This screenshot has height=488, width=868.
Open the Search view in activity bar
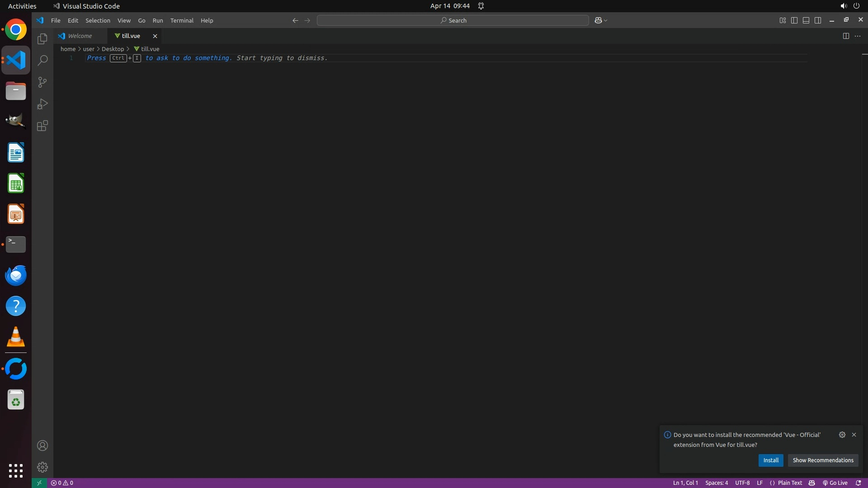42,60
